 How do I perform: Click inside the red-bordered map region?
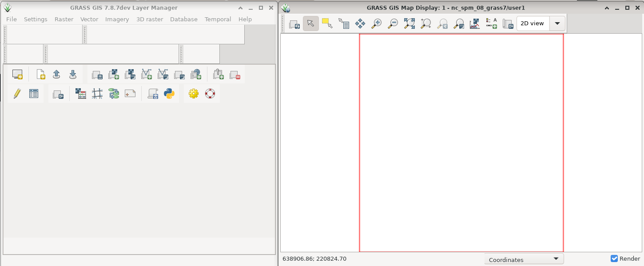(461, 143)
